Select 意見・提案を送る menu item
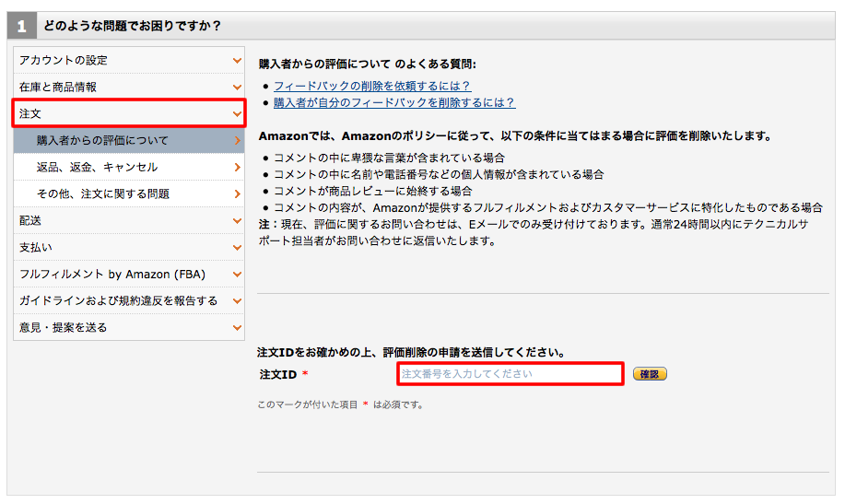Viewport: 845px width, 504px height. [129, 328]
